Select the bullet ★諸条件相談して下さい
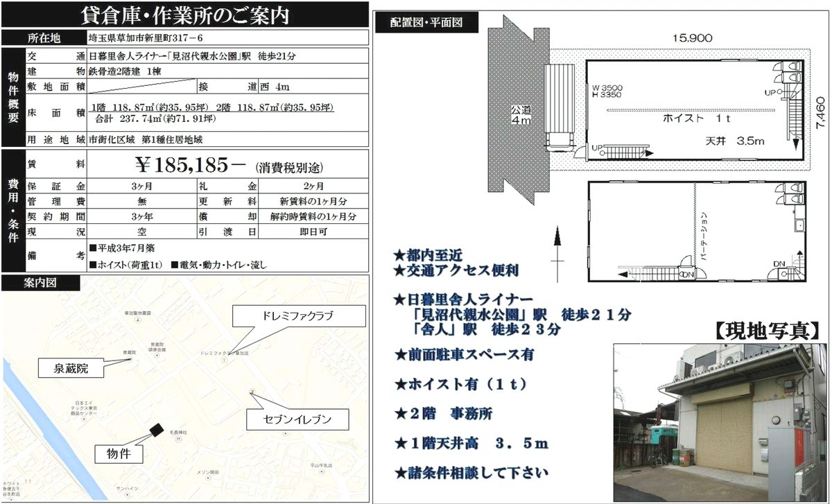Viewport: 832px width, 504px height. tap(471, 473)
